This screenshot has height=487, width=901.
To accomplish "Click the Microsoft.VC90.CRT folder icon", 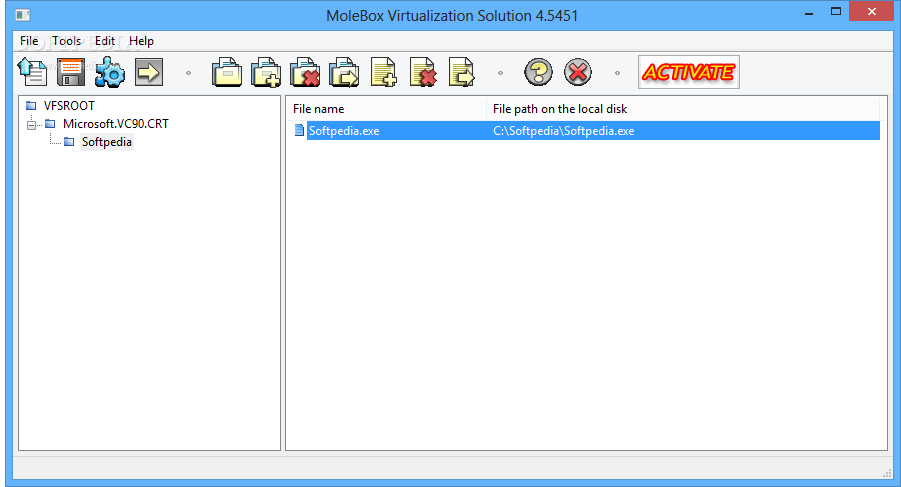I will [51, 123].
